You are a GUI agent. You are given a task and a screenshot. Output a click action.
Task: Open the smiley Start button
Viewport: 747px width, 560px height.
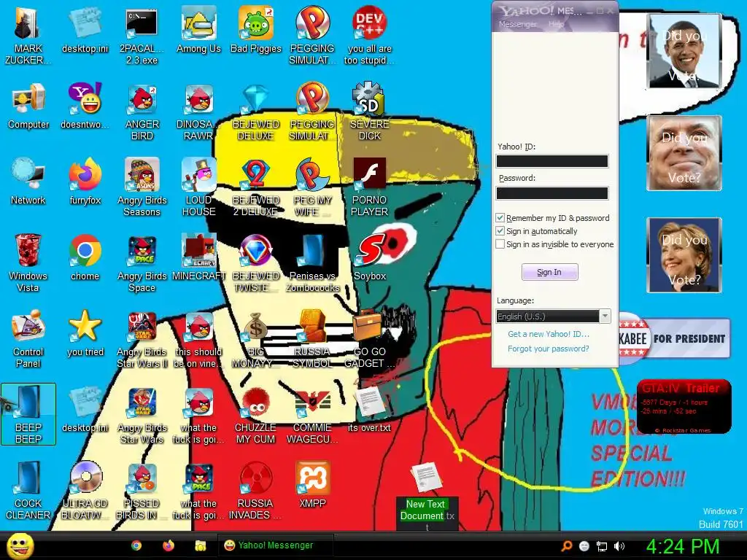(x=20, y=545)
